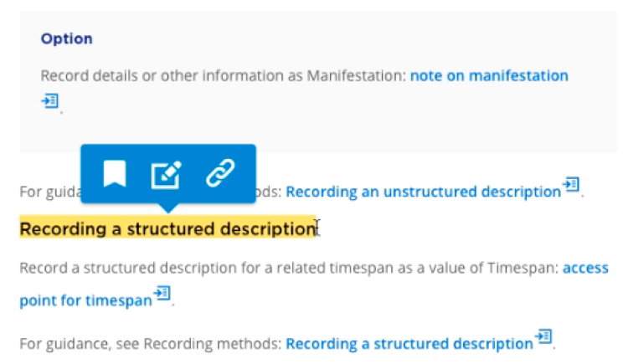
Task: Click the 'Option' heading
Action: [67, 38]
